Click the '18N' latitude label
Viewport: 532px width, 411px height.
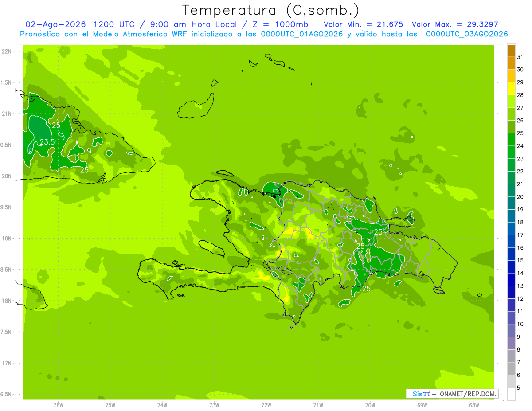(x=7, y=301)
